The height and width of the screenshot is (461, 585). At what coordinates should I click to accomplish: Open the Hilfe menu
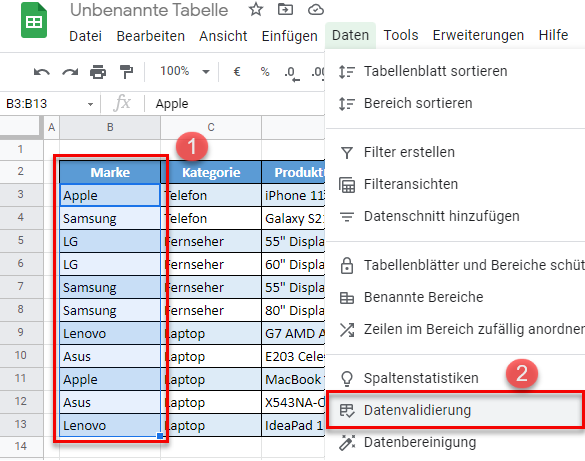click(553, 35)
